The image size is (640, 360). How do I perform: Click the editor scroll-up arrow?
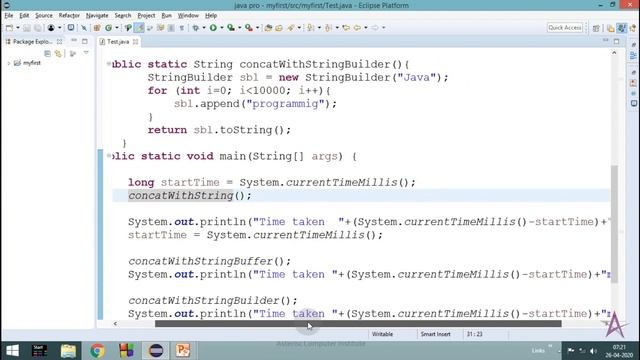(x=614, y=53)
